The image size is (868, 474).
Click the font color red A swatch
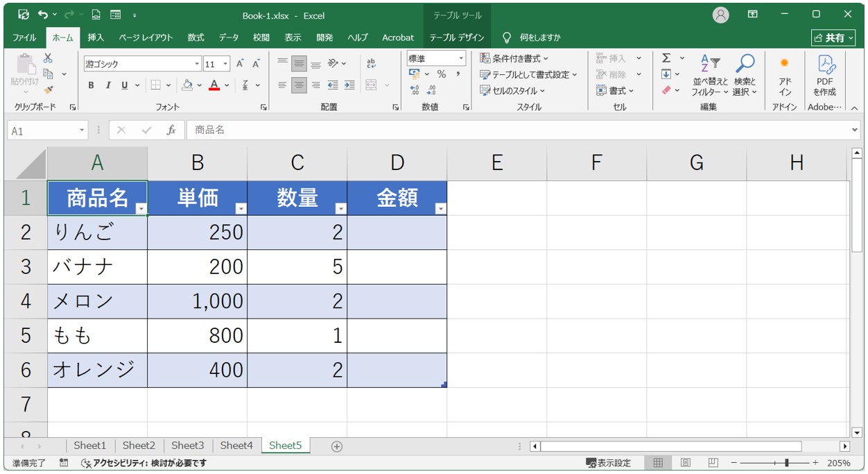(x=214, y=85)
